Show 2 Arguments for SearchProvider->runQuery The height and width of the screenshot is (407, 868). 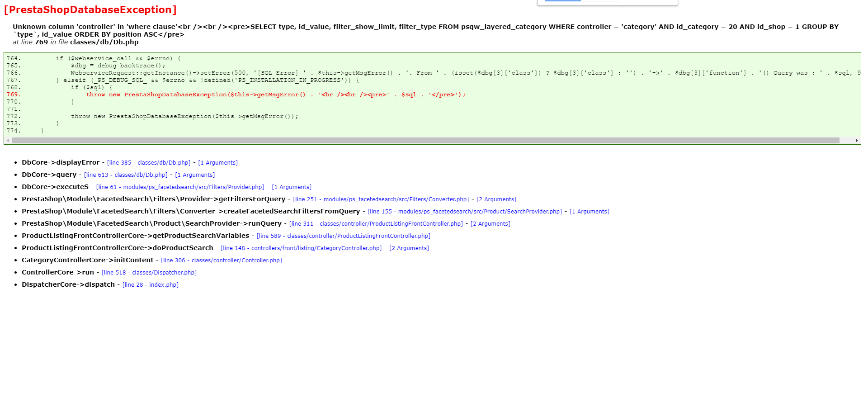pyautogui.click(x=491, y=224)
